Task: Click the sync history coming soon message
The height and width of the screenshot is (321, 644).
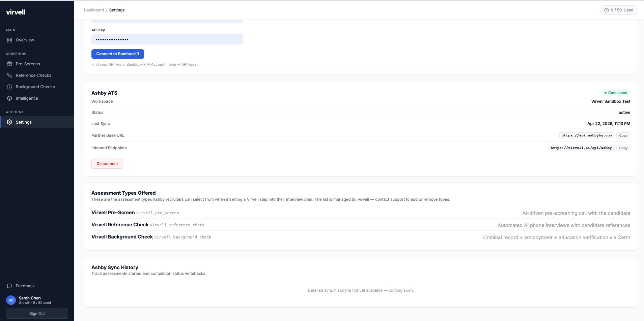Action: (361, 290)
